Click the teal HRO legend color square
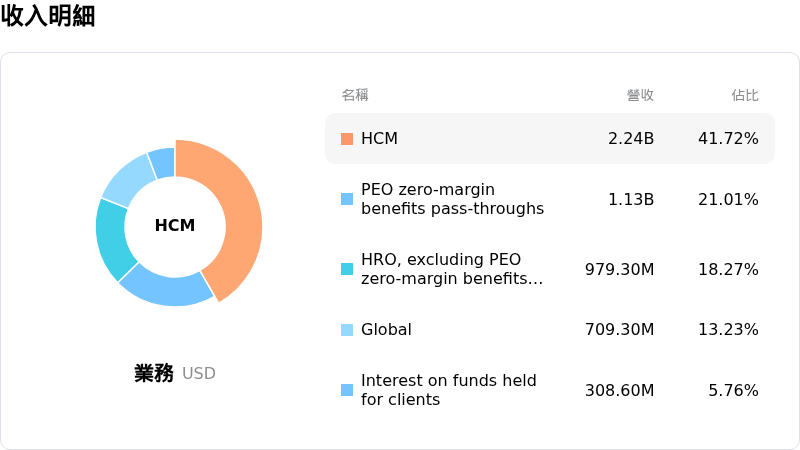This screenshot has width=800, height=450. pos(347,269)
